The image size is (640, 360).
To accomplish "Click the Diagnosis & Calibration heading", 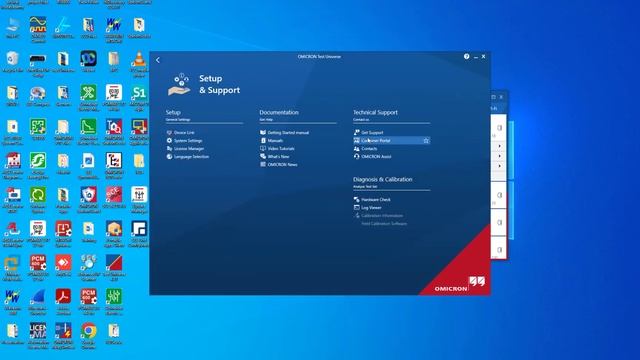I will tap(382, 179).
